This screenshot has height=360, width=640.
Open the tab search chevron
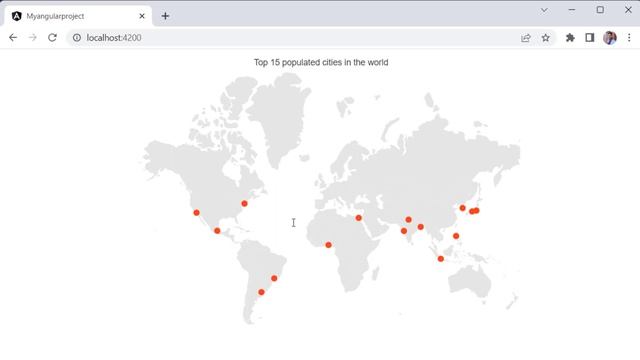(544, 10)
